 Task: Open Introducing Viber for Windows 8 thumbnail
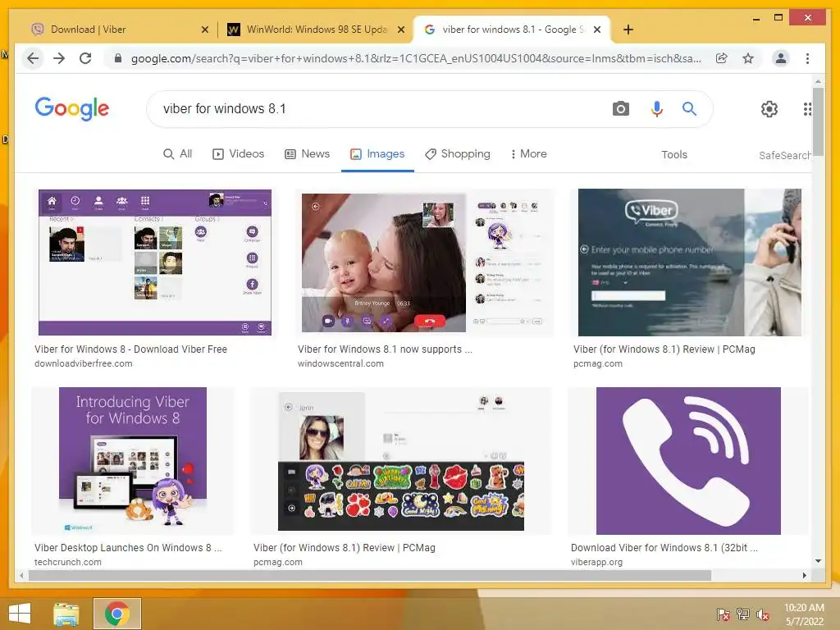[x=132, y=461]
